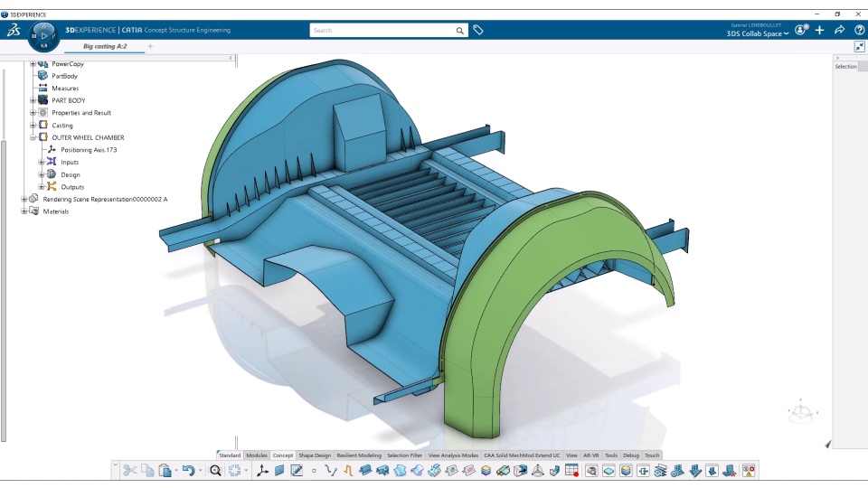Switch to the Concept toolbar tab
868x488 pixels.
click(x=283, y=455)
